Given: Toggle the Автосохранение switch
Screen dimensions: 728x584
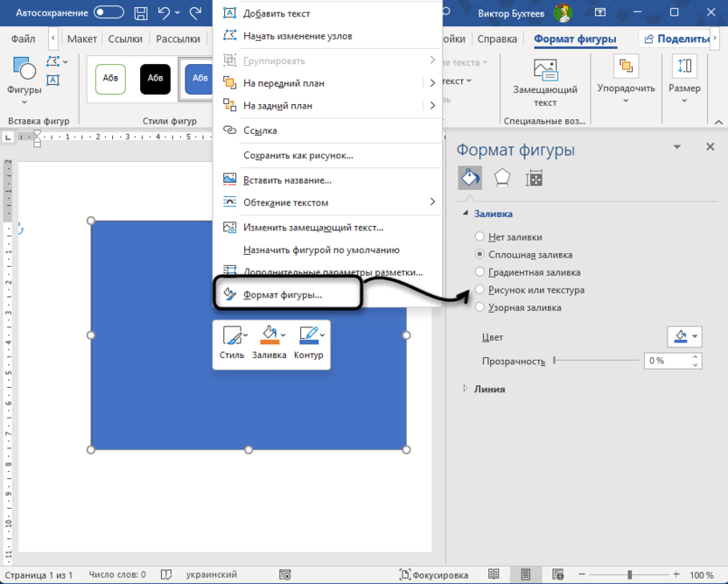Looking at the screenshot, I should point(109,13).
